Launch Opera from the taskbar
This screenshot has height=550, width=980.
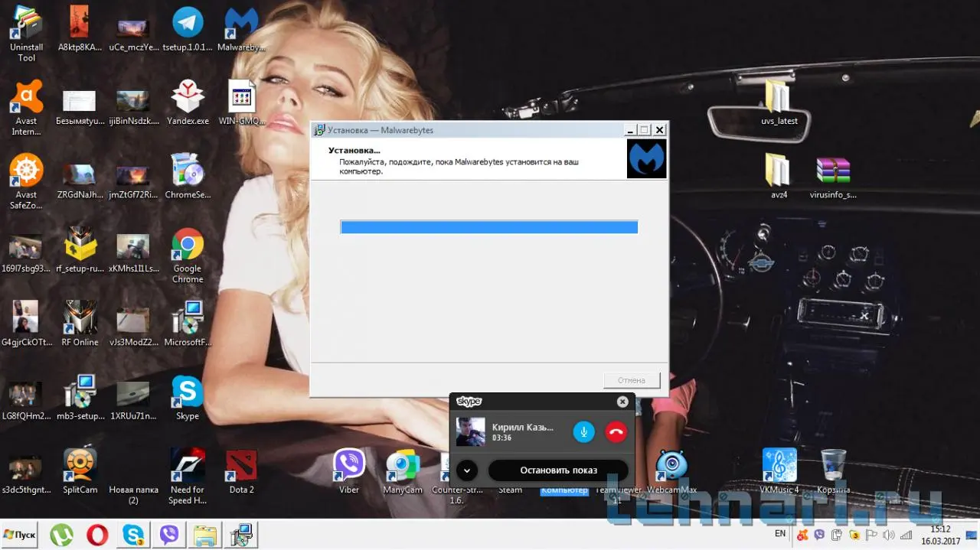coord(97,535)
